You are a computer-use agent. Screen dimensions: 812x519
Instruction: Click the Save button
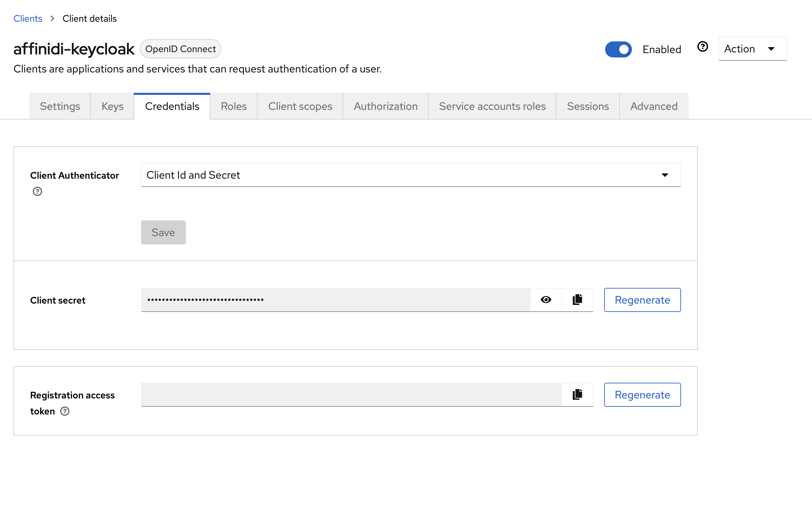pyautogui.click(x=163, y=232)
